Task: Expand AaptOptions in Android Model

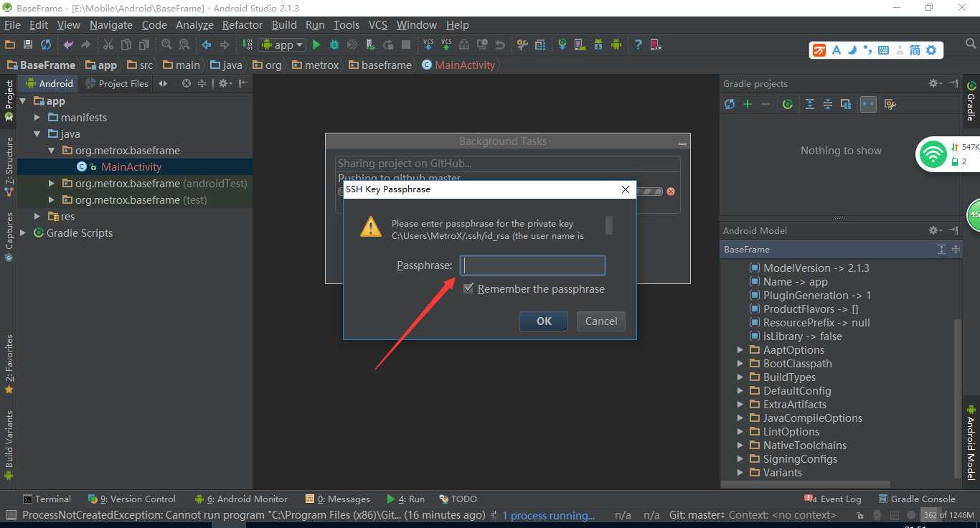Action: [740, 349]
